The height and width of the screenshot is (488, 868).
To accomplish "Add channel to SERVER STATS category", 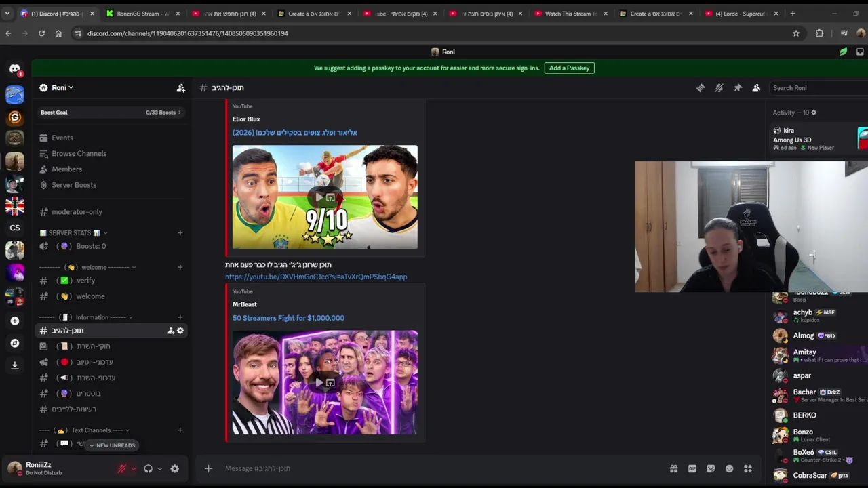I will [x=180, y=233].
